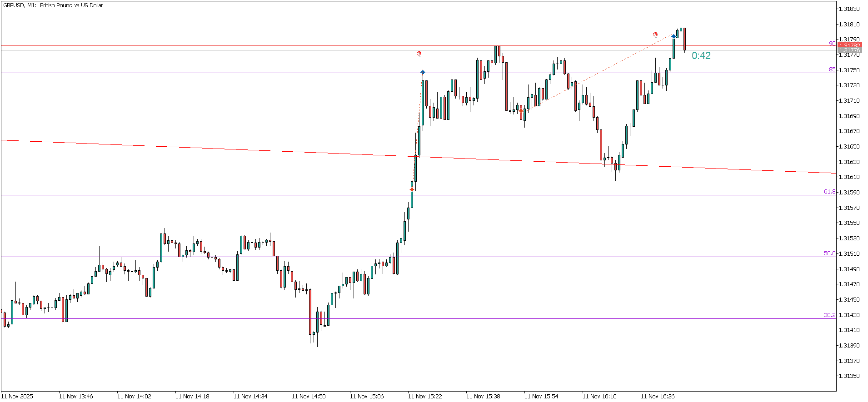
Task: Click the thumbs-down marker near the chart high
Action: pos(655,35)
